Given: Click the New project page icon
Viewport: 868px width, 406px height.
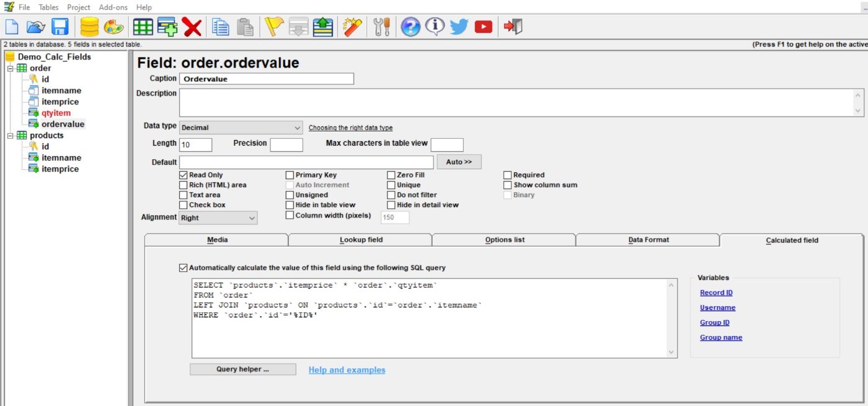Looking at the screenshot, I should (x=12, y=27).
